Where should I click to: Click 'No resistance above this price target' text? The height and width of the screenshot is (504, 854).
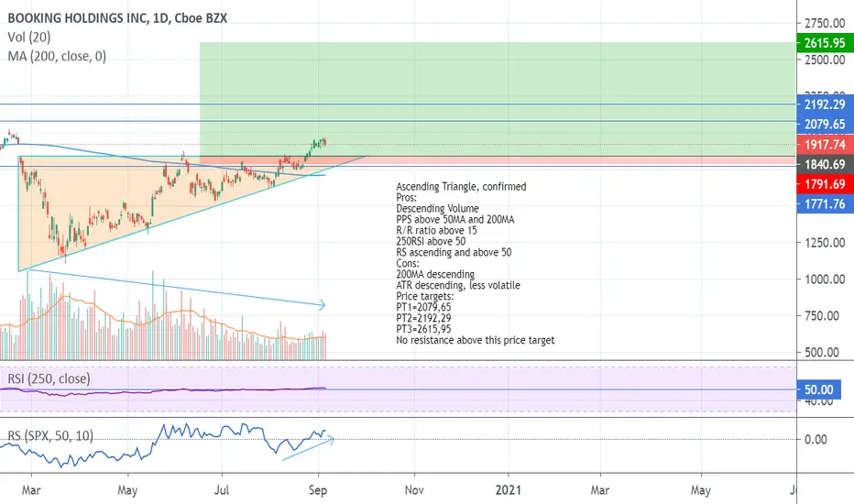point(476,340)
